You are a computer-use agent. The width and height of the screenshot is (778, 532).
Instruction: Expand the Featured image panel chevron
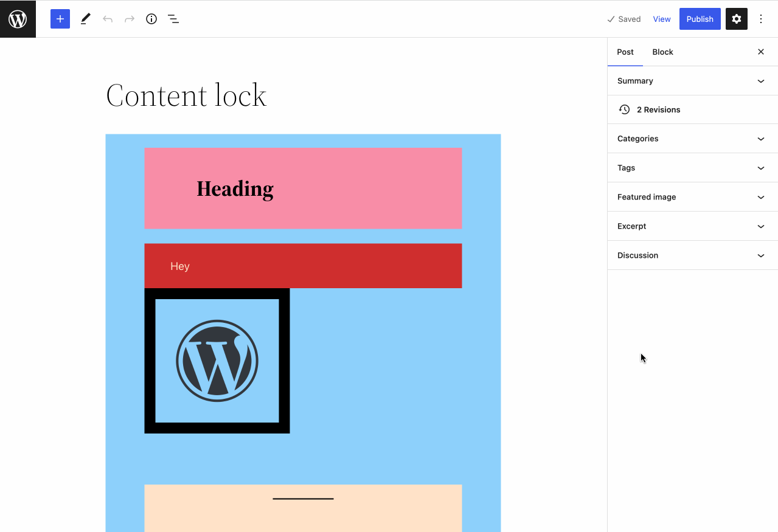coord(761,197)
